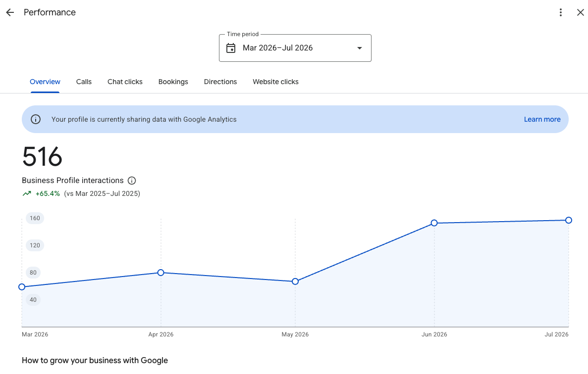This screenshot has height=374, width=588.
Task: Click the info icon beside Business Profile interactions
Action: coord(132,181)
